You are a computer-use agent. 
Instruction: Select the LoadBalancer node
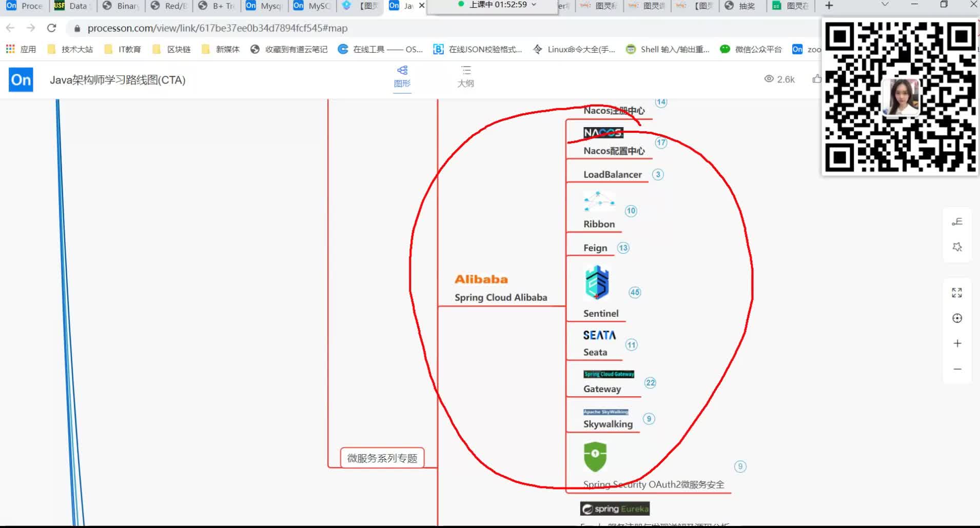[x=612, y=174]
